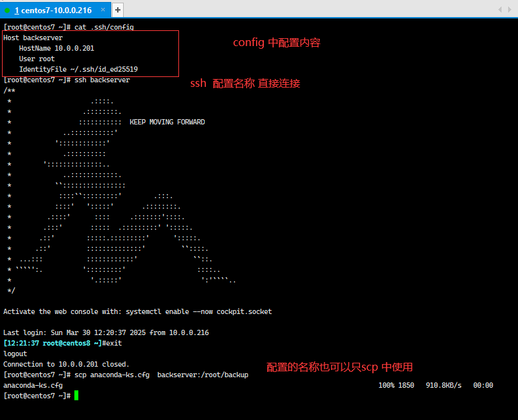Click the right tab scroll arrow
The width and height of the screenshot is (518, 420).
pyautogui.click(x=509, y=10)
